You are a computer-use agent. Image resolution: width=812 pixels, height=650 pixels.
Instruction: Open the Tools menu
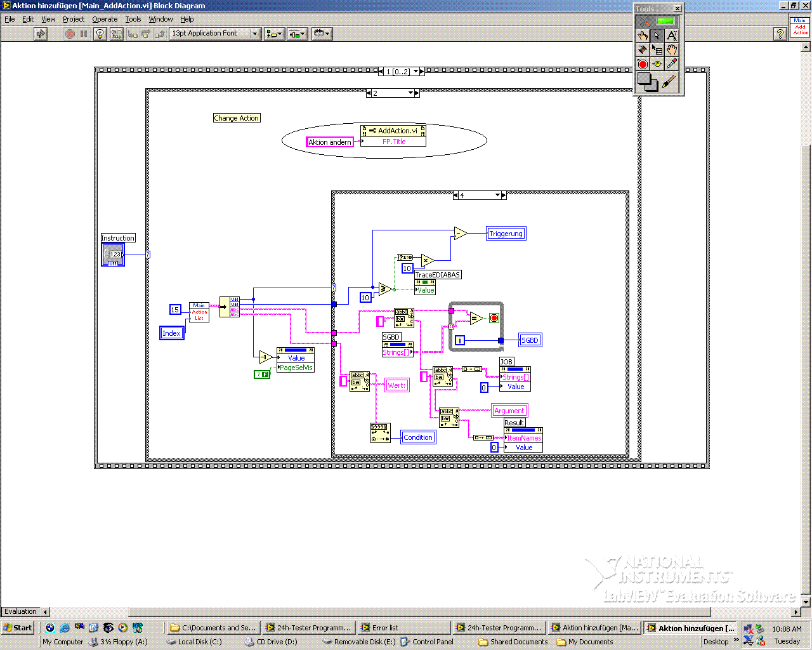(x=133, y=19)
